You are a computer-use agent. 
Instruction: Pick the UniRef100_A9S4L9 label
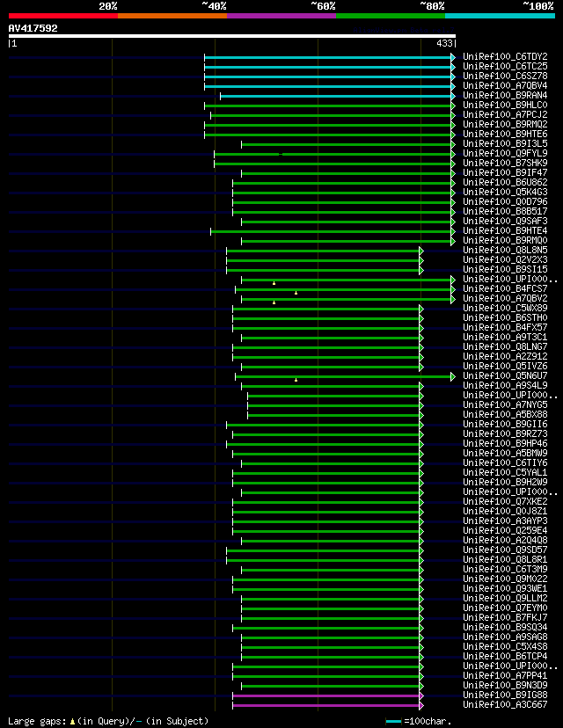pos(505,385)
